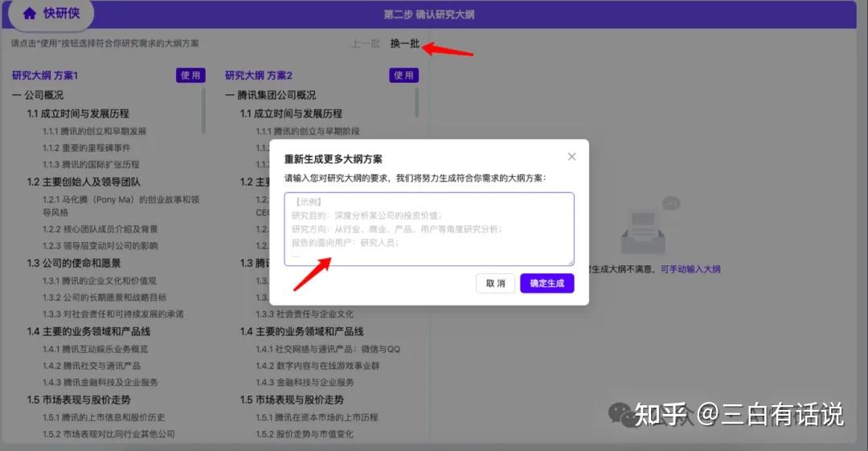Select 1.4 主要的业务领域和产品线 in 方案1
This screenshot has height=451, width=868.
[x=88, y=331]
